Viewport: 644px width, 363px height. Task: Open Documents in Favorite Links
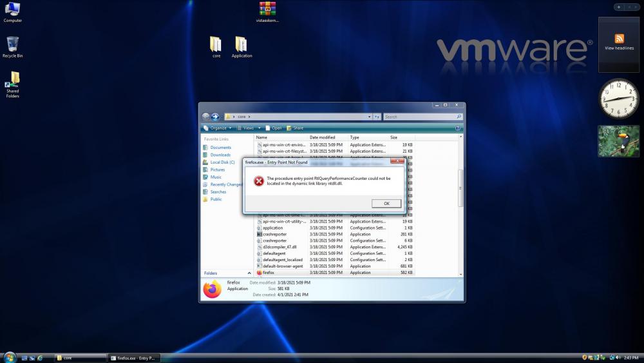click(x=220, y=148)
